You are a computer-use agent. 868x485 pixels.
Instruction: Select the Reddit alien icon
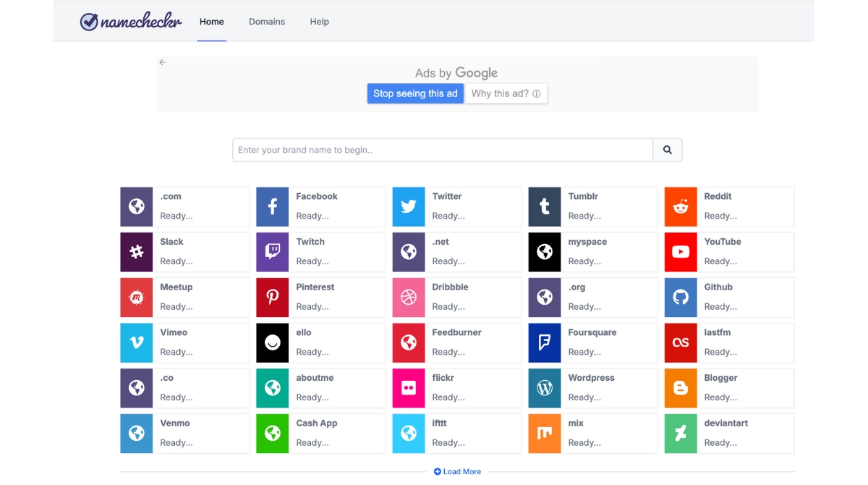tap(681, 207)
